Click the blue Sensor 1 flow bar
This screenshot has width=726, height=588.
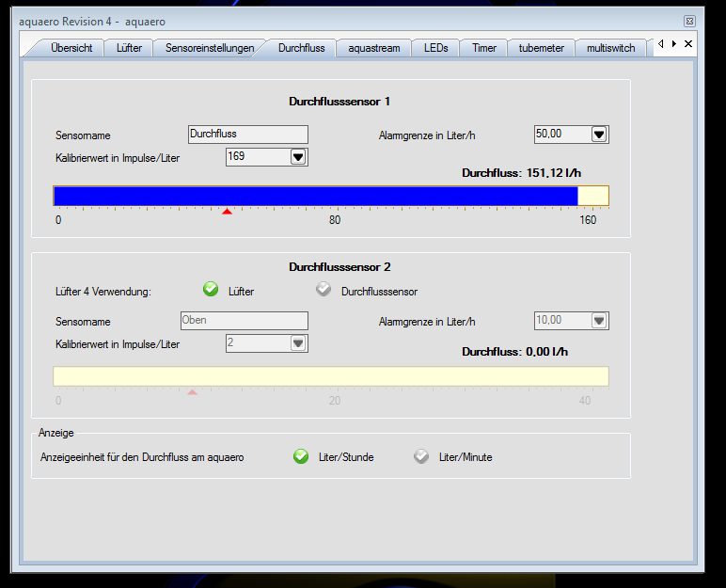click(x=316, y=196)
